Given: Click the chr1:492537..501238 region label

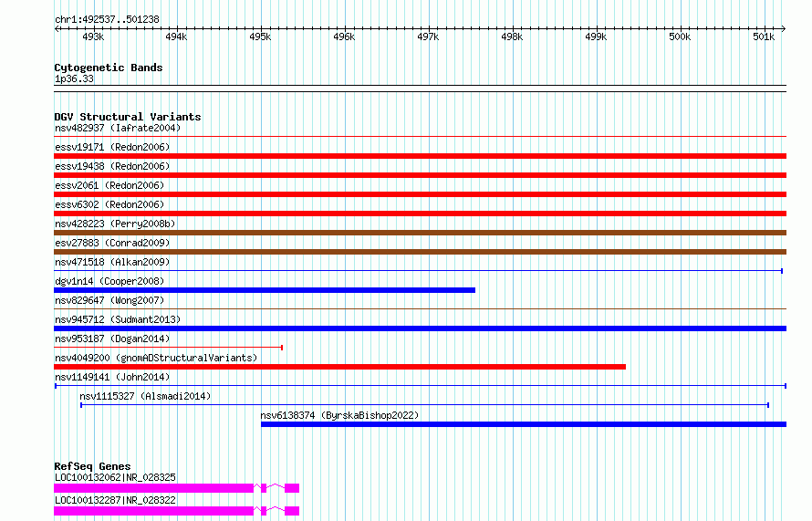Looking at the screenshot, I should [107, 20].
